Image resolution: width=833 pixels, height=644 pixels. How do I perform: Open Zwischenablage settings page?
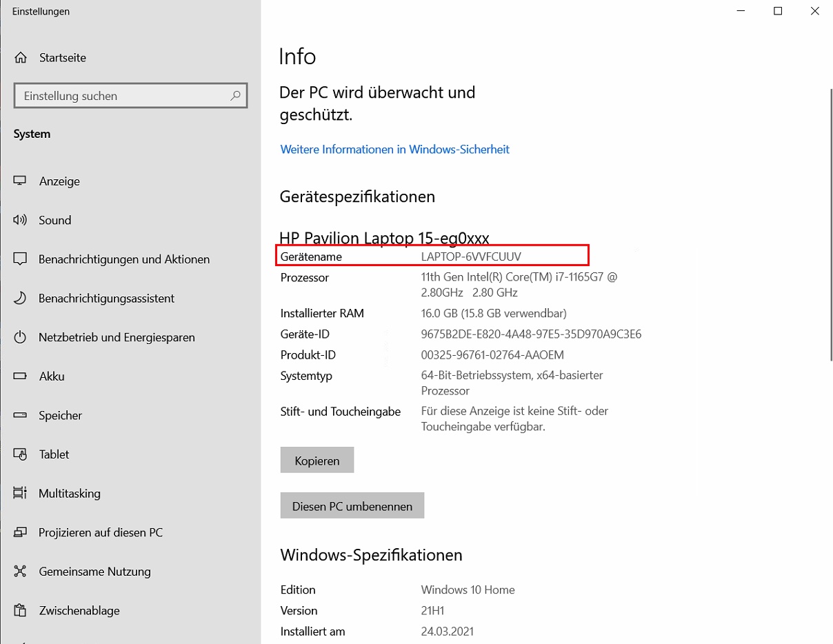[79, 611]
